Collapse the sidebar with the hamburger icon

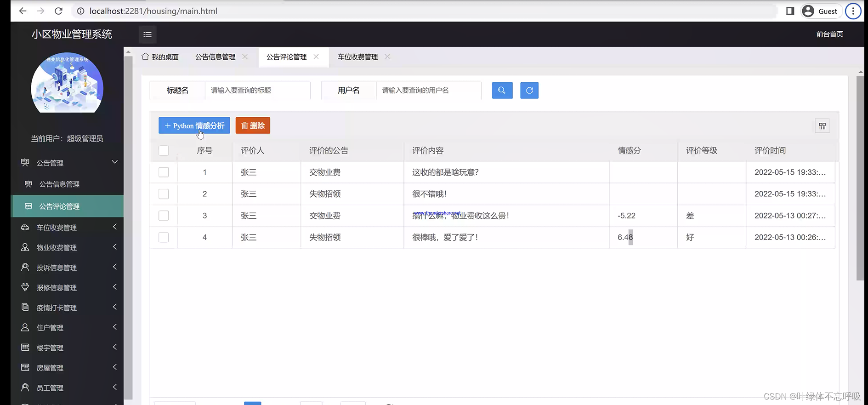pos(148,34)
